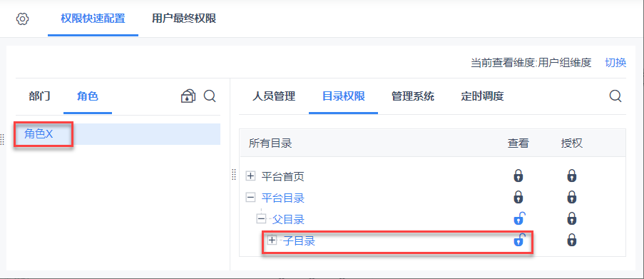Toggle 授权 lock for 父目录
The width and height of the screenshot is (644, 279).
tap(572, 218)
